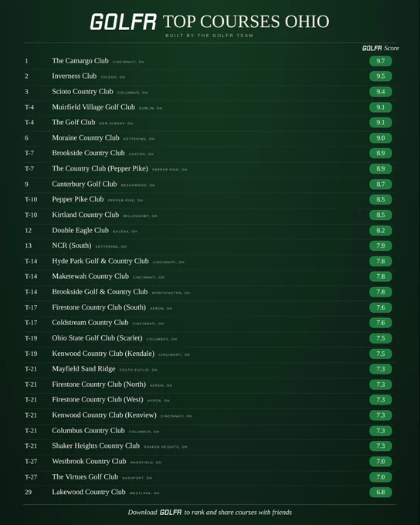Click the 9.7 score badge for Camargo
420x525 pixels.
[x=381, y=61]
